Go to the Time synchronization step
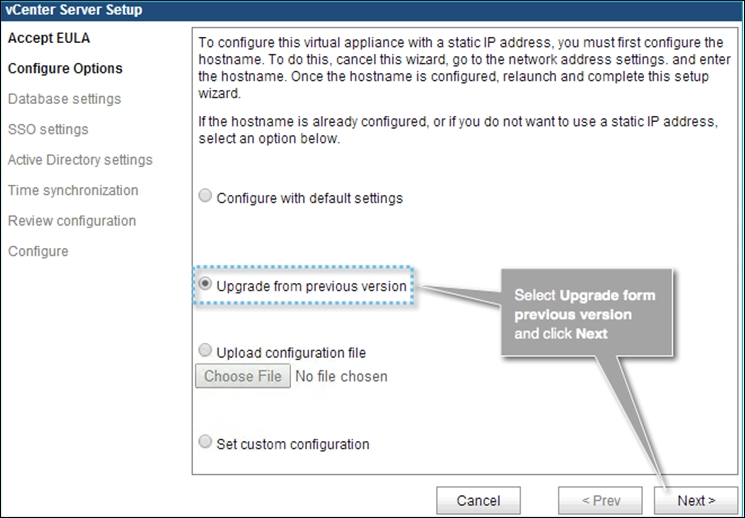The height and width of the screenshot is (518, 745). [x=73, y=190]
